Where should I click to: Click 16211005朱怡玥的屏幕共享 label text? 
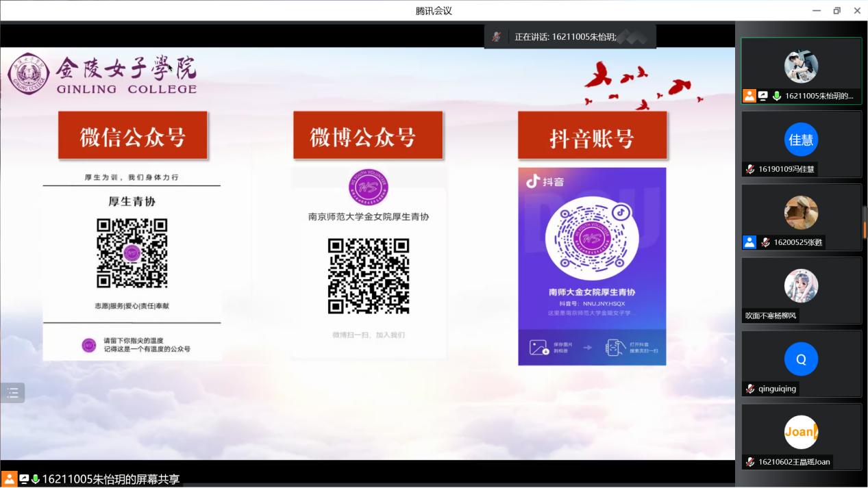coord(111,479)
